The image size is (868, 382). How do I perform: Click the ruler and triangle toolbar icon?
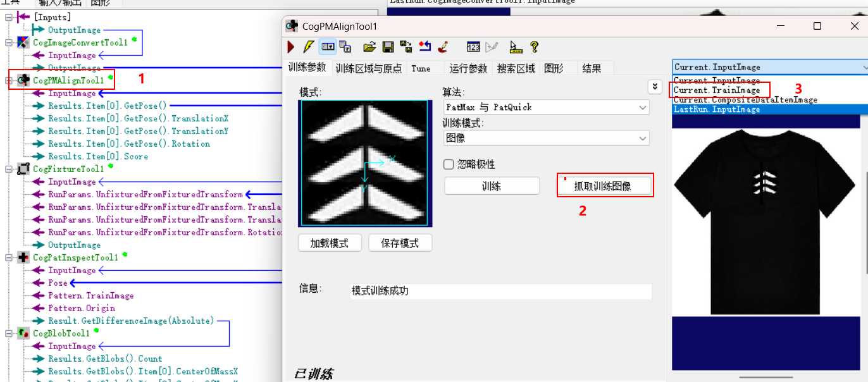[x=516, y=47]
